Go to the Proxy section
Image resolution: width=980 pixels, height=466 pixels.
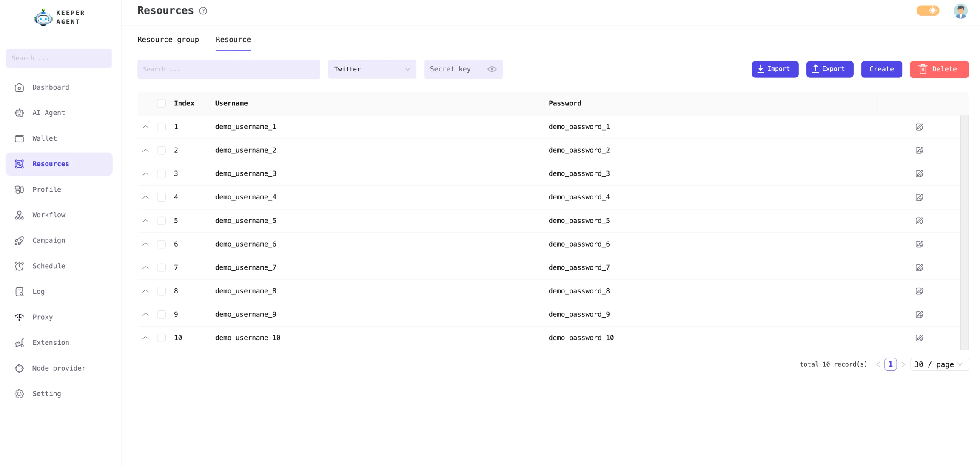43,317
